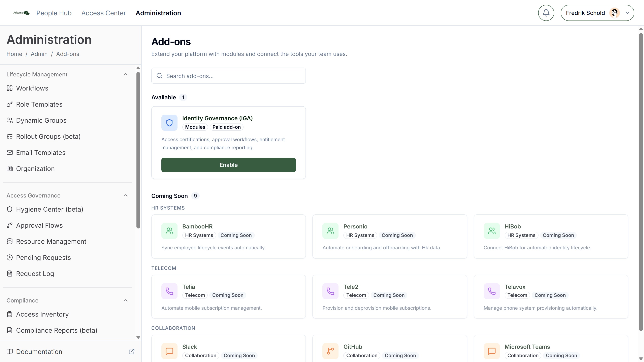Image resolution: width=644 pixels, height=362 pixels.
Task: Open the Fredrik Schöld user dropdown arrow
Action: (x=627, y=13)
